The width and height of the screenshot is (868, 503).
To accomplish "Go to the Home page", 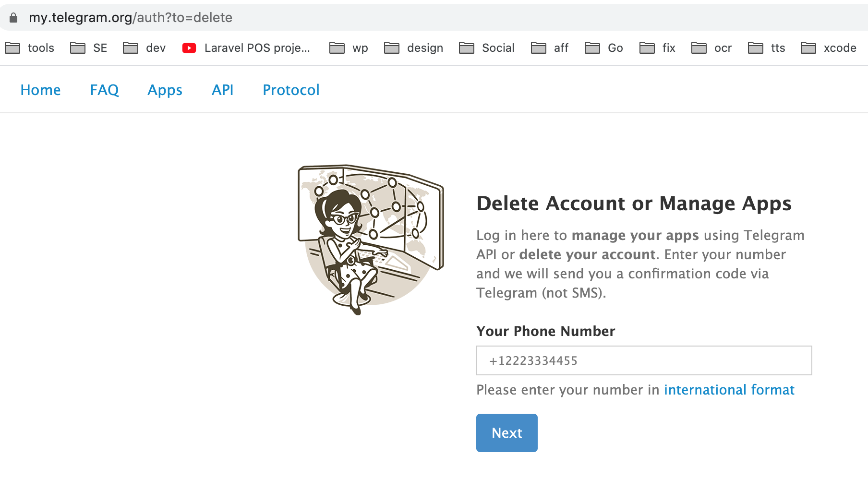I will pos(40,90).
